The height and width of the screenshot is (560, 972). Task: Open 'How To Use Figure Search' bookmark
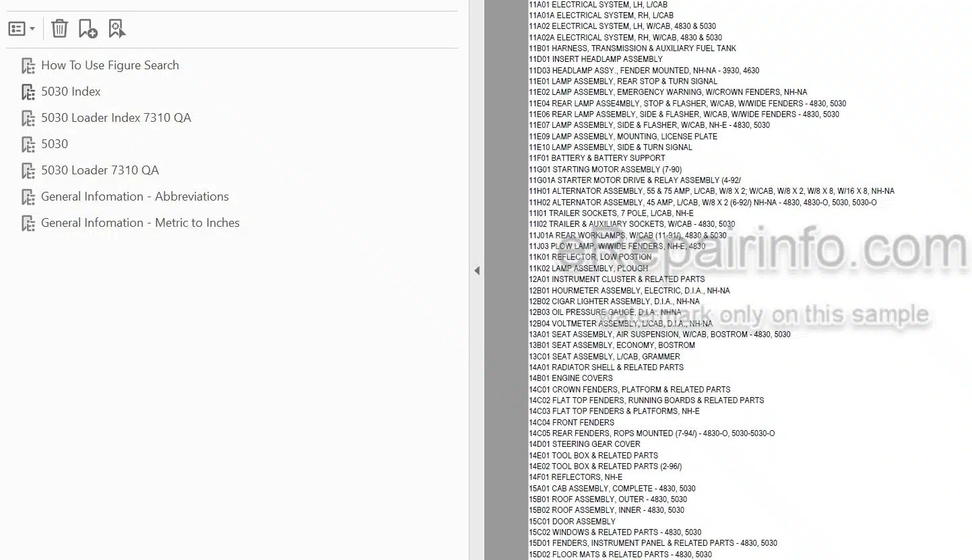pos(110,65)
